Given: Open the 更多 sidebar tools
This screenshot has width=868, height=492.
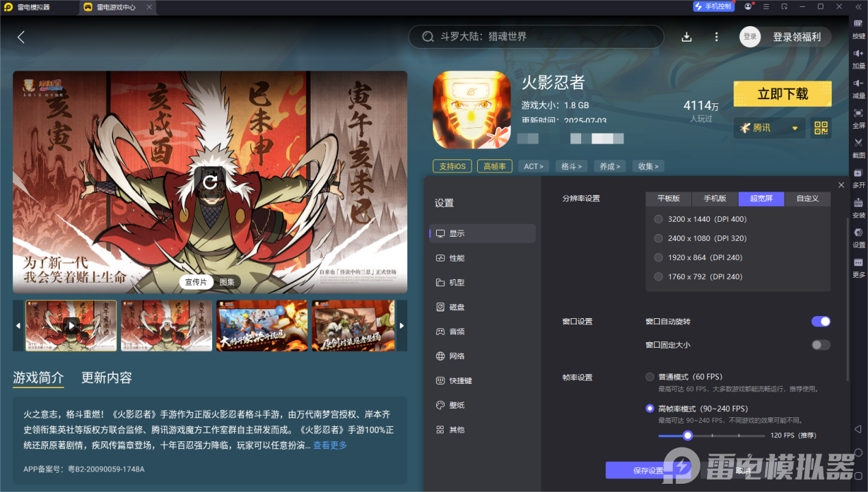Looking at the screenshot, I should pyautogui.click(x=858, y=267).
